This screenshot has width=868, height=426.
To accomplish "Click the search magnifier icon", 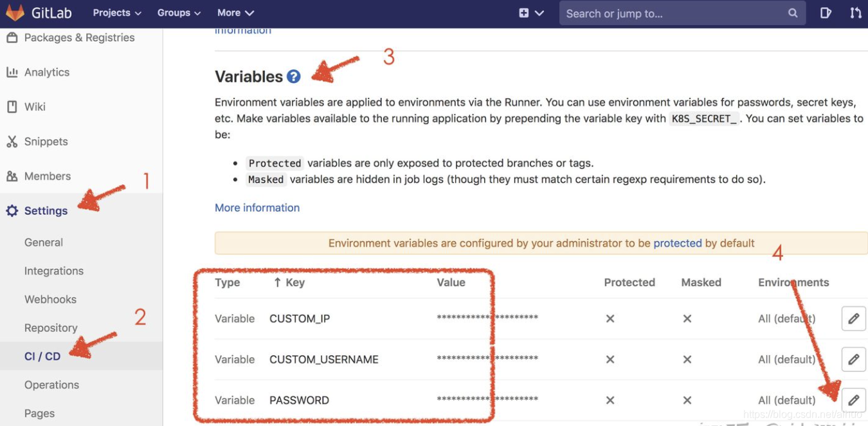I will 793,13.
